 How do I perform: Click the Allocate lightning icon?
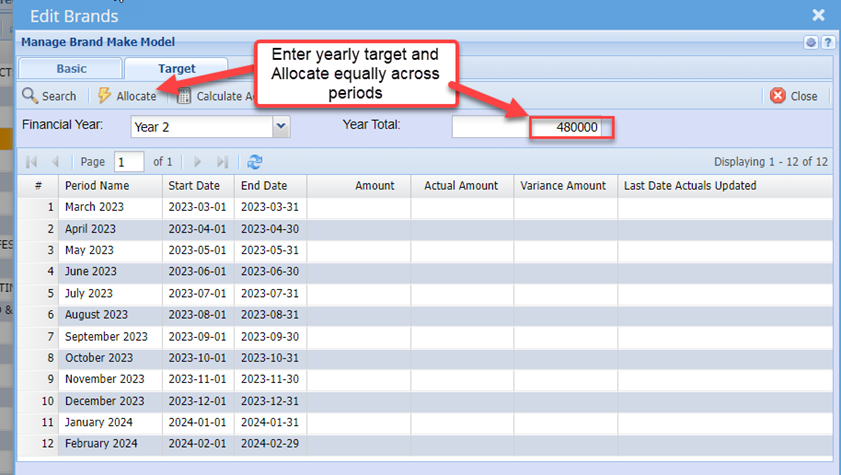(104, 96)
